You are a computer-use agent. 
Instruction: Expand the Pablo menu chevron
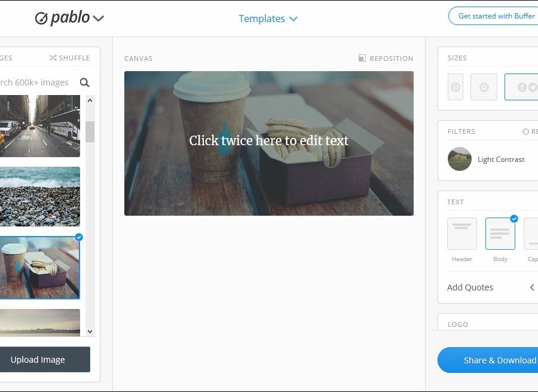pyautogui.click(x=98, y=18)
